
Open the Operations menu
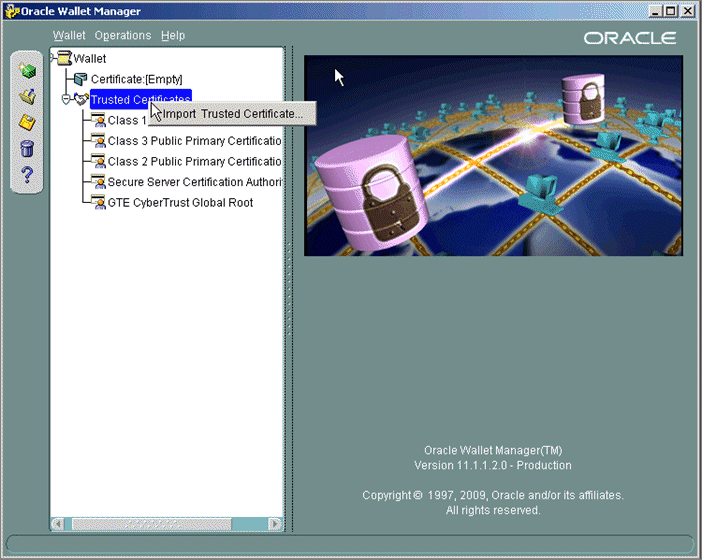[123, 35]
